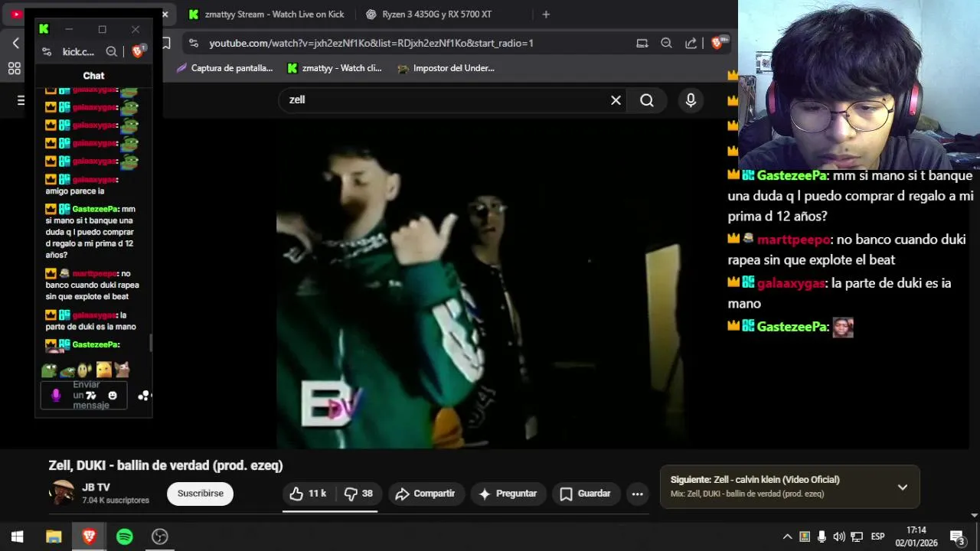This screenshot has height=551, width=980.
Task: Click microphone icon in system tray
Action: pyautogui.click(x=822, y=536)
